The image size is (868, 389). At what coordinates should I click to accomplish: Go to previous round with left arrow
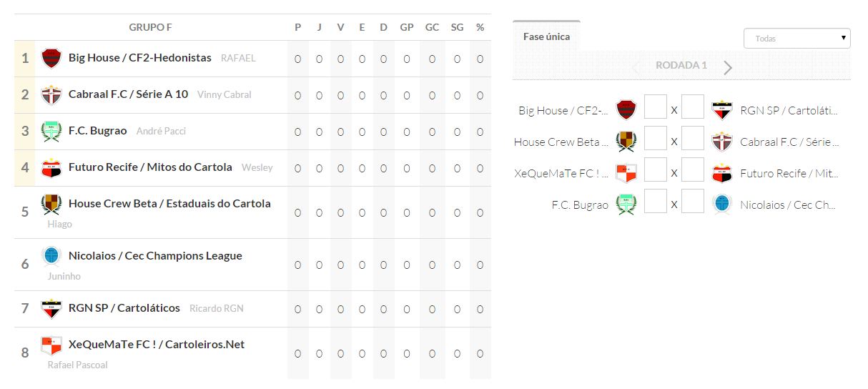[x=636, y=68]
